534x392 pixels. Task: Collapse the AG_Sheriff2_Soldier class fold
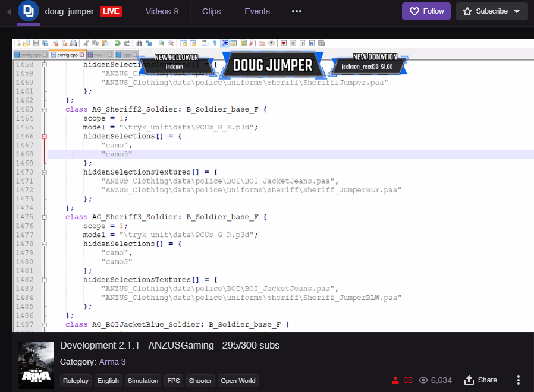[45, 110]
